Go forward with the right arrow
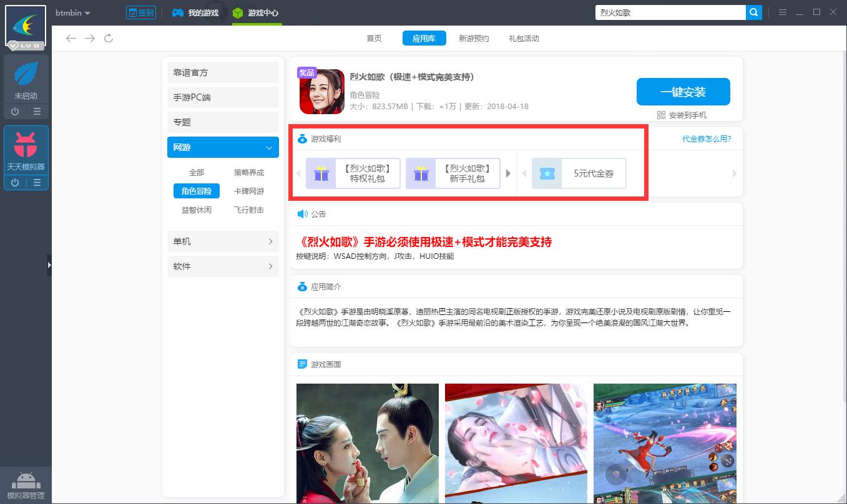Screen dimensions: 847x504 tap(90, 39)
